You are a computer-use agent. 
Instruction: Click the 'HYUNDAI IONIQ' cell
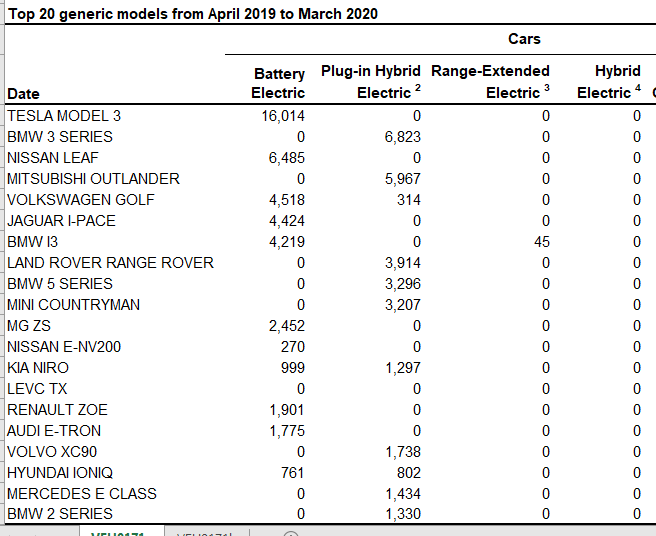pyautogui.click(x=60, y=473)
